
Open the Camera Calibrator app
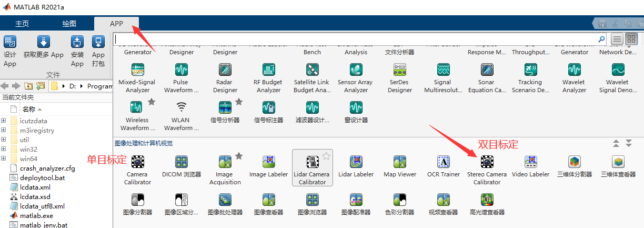pos(137,169)
